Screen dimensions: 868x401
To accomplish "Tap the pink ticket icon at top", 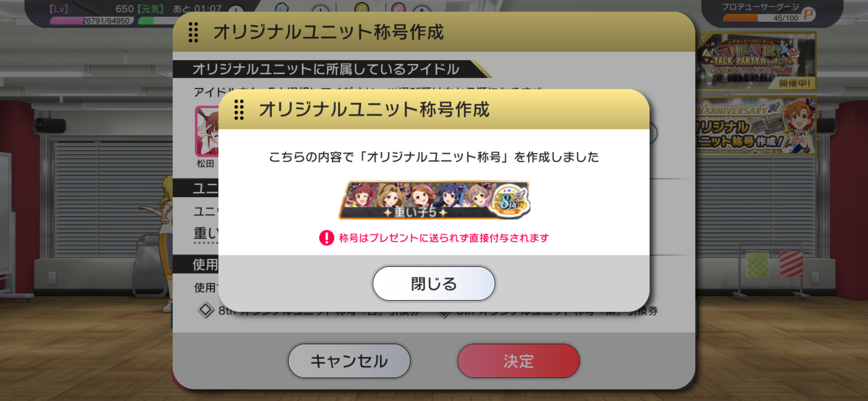I will pos(398,7).
